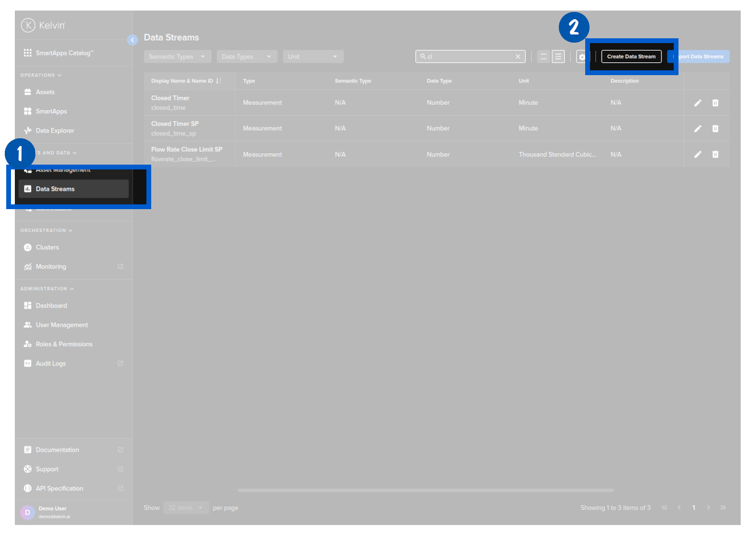756x536 pixels.
Task: Click the horizontal scrollbar under the table
Action: 425,490
